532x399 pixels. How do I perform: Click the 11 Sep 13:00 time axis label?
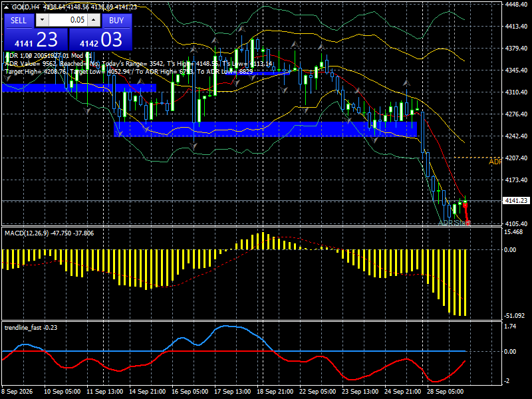tap(105, 392)
